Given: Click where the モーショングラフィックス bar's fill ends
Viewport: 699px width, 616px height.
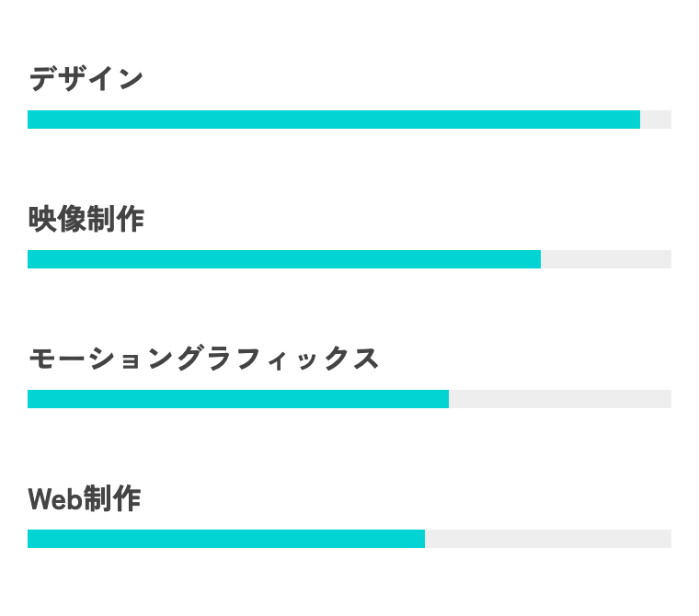Looking at the screenshot, I should [x=448, y=399].
